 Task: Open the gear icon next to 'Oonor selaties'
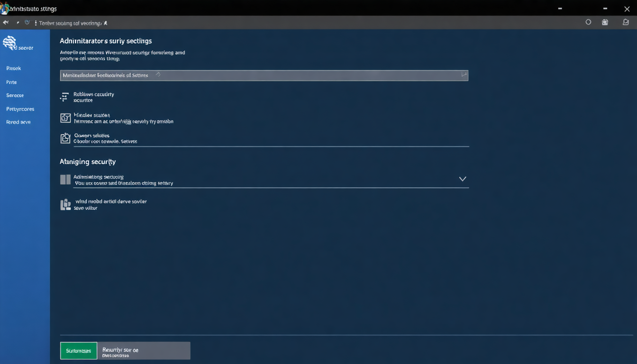pos(65,138)
